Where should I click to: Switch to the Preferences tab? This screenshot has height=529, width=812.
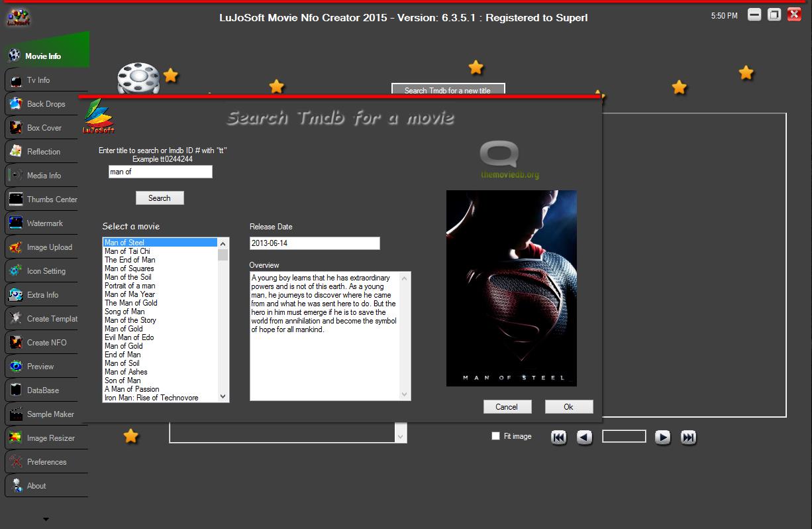pos(46,462)
